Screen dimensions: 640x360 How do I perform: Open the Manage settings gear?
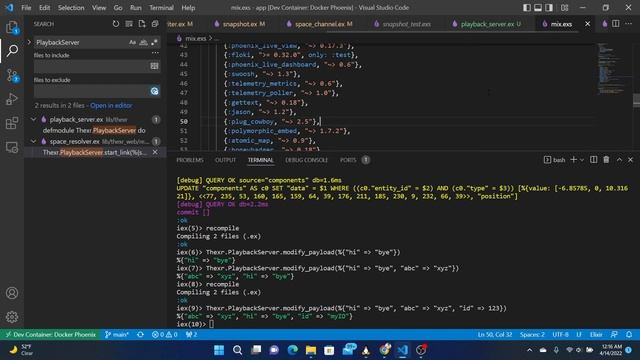[x=12, y=317]
